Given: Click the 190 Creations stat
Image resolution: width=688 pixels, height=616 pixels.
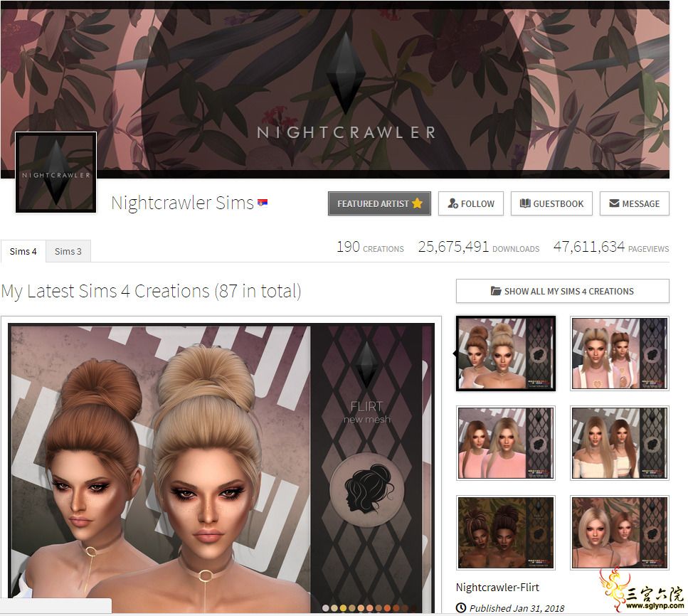Looking at the screenshot, I should coord(370,247).
